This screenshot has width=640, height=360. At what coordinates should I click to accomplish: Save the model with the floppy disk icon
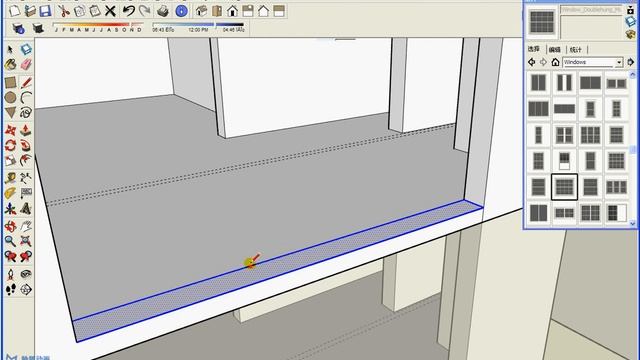[x=45, y=11]
